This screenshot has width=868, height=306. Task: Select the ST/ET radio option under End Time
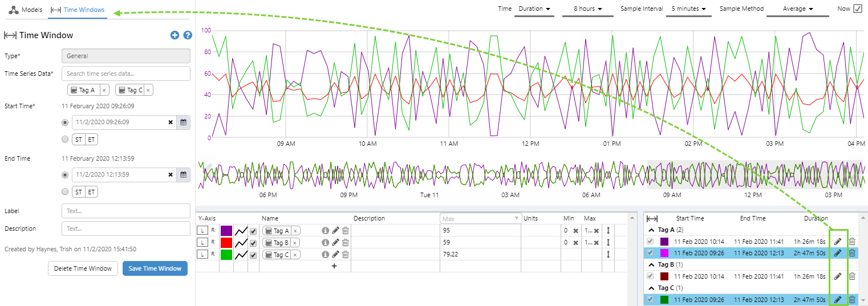[65, 191]
